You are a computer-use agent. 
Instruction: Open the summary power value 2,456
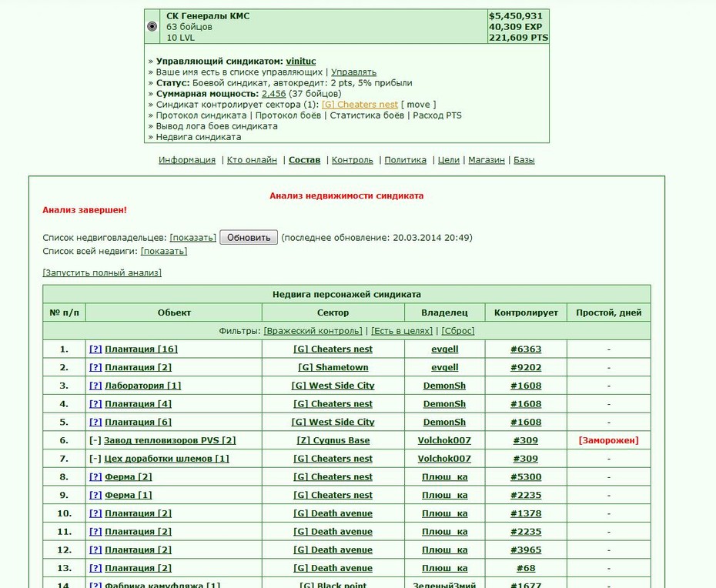pyautogui.click(x=273, y=94)
